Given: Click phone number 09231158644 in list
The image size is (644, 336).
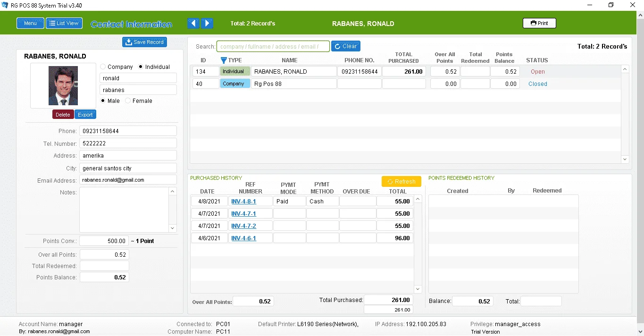Looking at the screenshot, I should 360,72.
